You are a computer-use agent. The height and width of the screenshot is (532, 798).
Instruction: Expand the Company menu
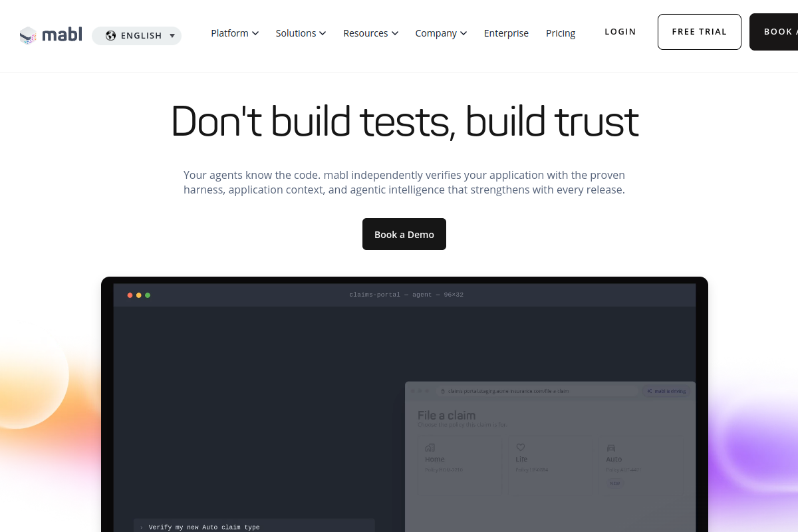[441, 33]
